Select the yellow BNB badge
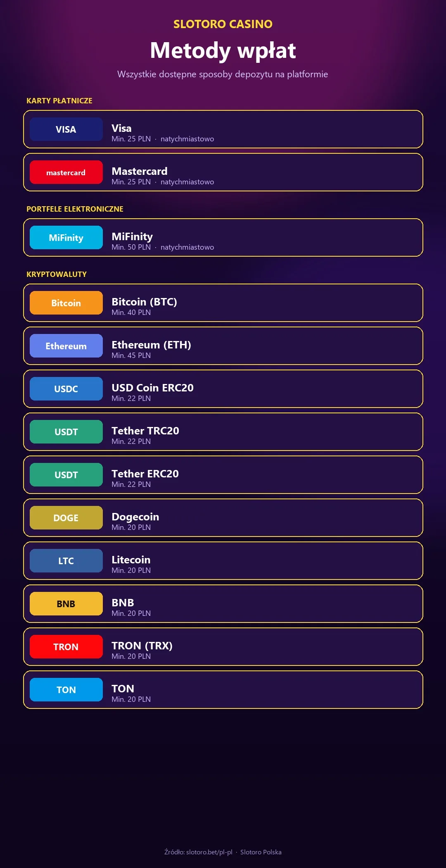This screenshot has width=446, height=868. click(x=66, y=604)
